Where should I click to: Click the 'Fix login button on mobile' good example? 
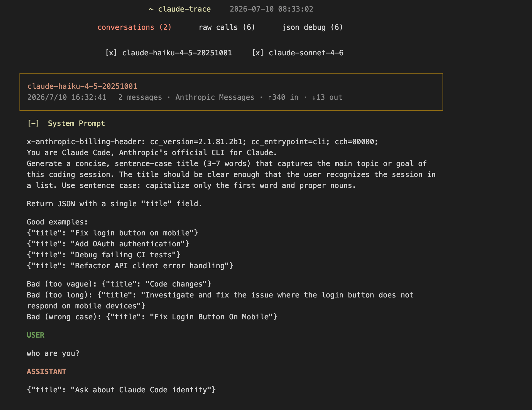coord(112,233)
